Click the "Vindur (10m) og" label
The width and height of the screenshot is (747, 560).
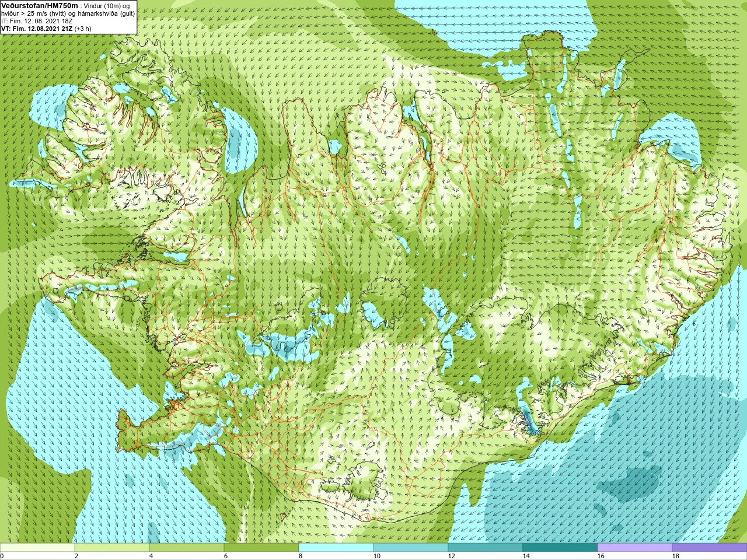pos(107,6)
